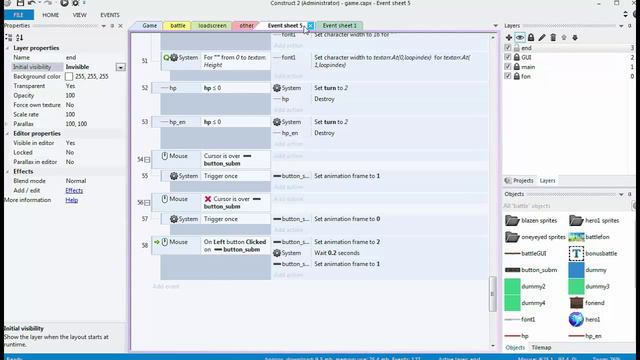The height and width of the screenshot is (360, 640).
Task: Toggle visibility checkbox of GUI layer
Action: (508, 57)
